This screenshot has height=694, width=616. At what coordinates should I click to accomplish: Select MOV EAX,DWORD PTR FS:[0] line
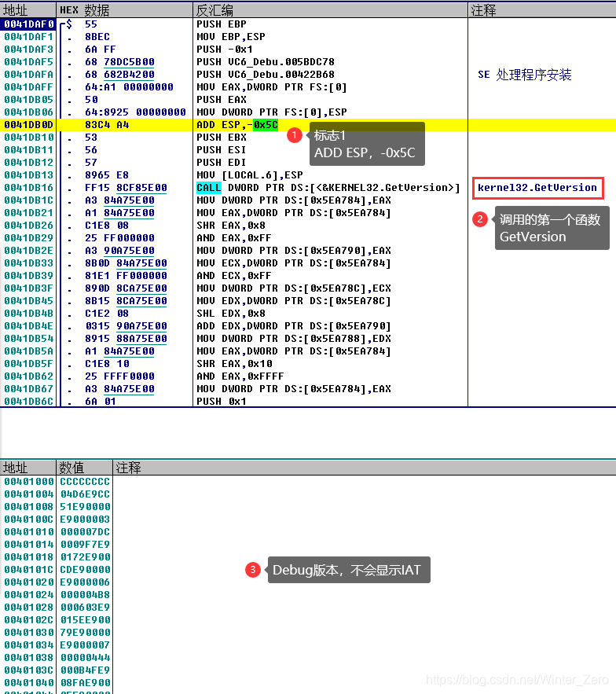click(272, 87)
